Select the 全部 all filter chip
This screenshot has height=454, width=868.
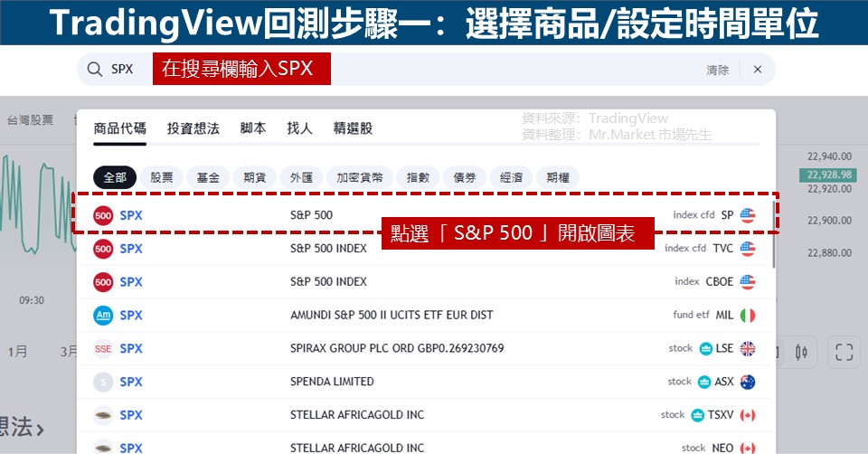point(115,178)
